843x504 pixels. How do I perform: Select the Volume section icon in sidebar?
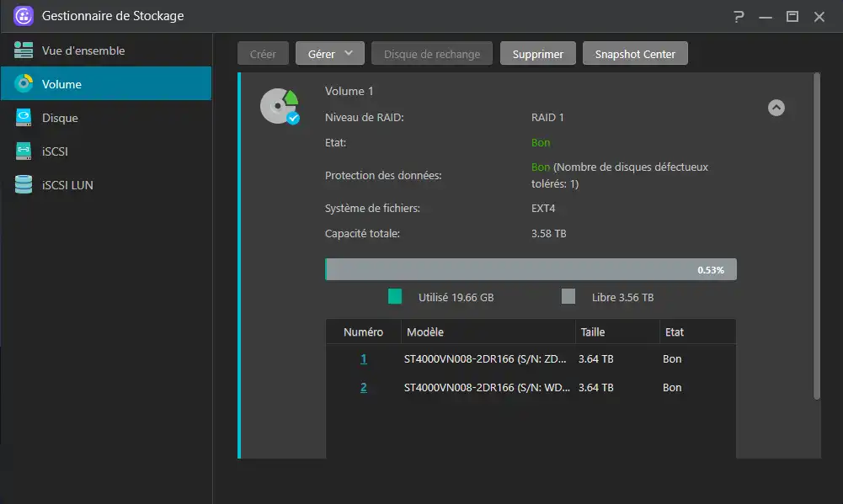[x=25, y=84]
